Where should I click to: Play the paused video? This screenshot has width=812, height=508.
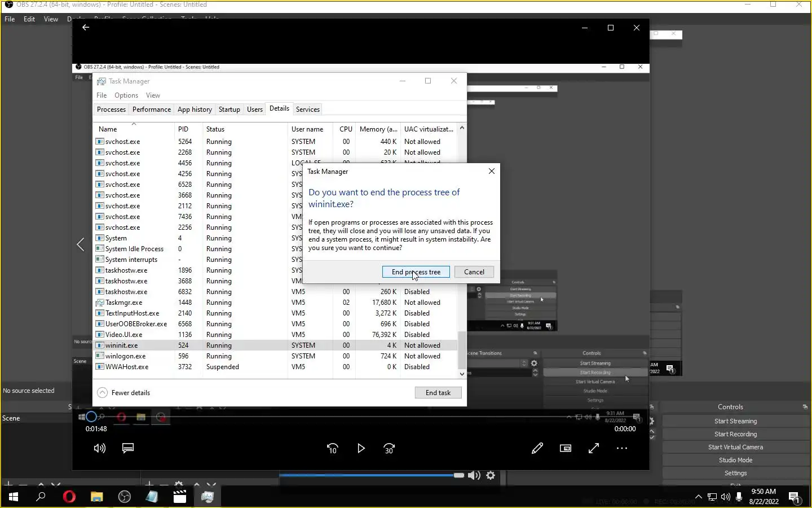(361, 448)
